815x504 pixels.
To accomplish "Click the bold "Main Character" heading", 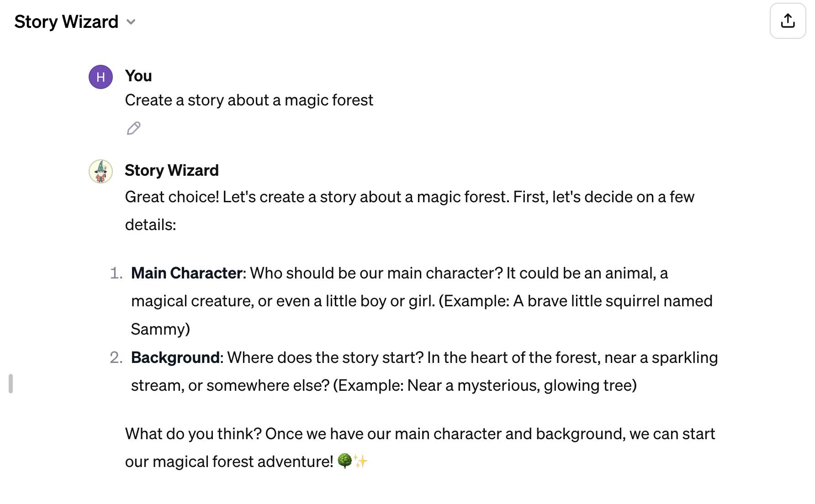I will coord(186,273).
